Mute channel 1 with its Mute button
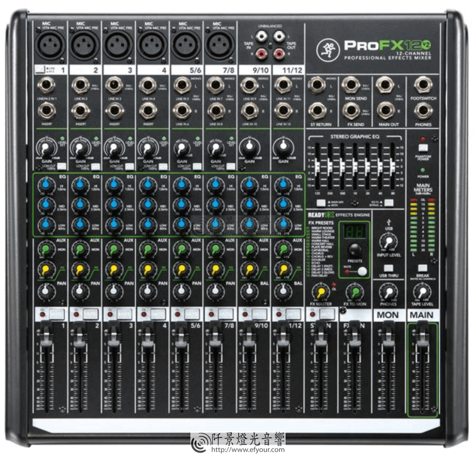The image size is (476, 454). 57,314
